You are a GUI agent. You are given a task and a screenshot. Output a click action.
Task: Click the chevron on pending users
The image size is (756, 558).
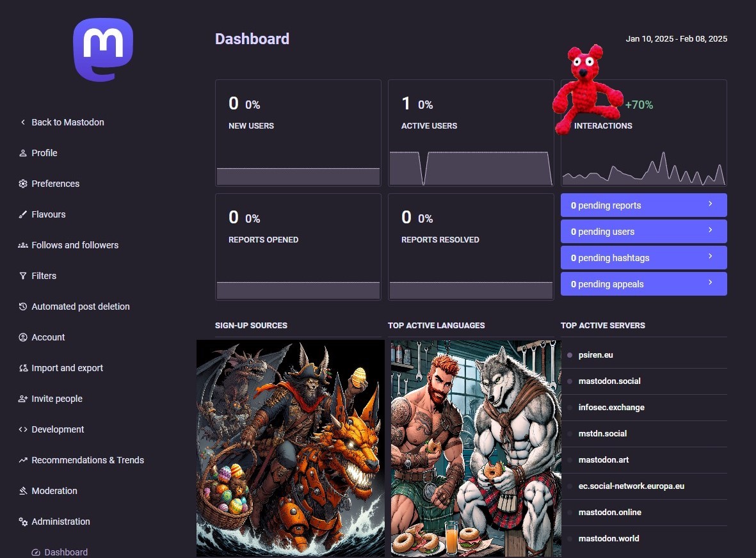pyautogui.click(x=710, y=230)
